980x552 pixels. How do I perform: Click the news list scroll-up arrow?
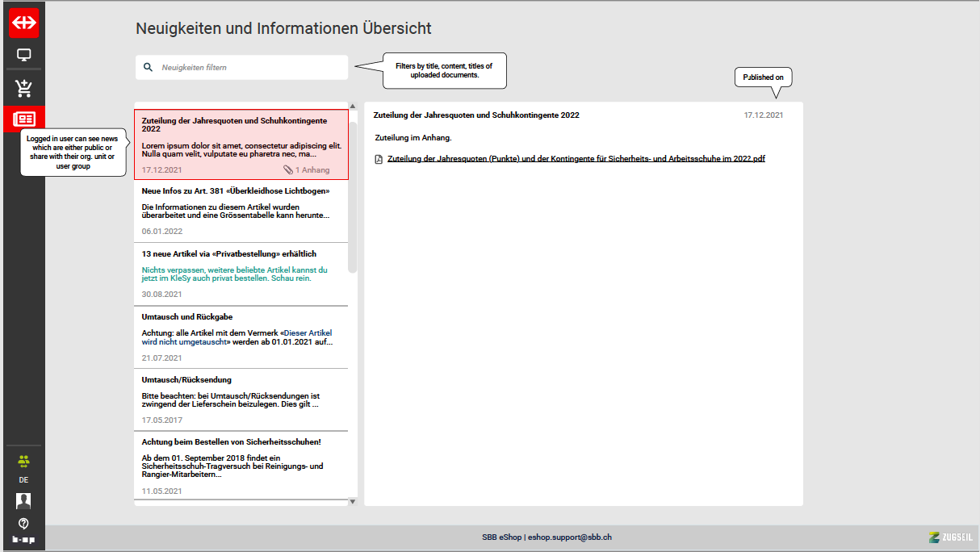click(352, 107)
